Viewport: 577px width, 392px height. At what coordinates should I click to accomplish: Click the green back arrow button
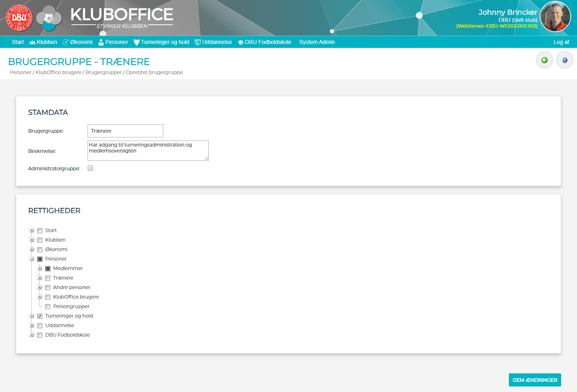(x=545, y=60)
